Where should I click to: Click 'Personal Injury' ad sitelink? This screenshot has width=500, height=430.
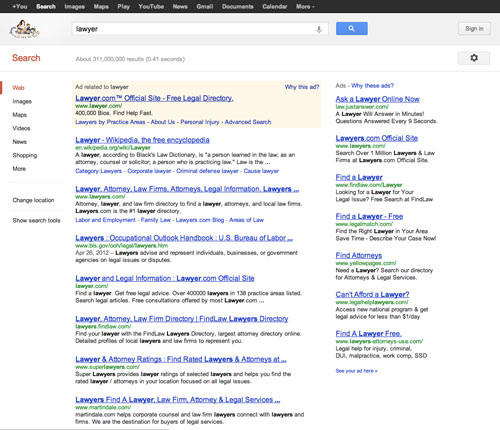click(200, 122)
